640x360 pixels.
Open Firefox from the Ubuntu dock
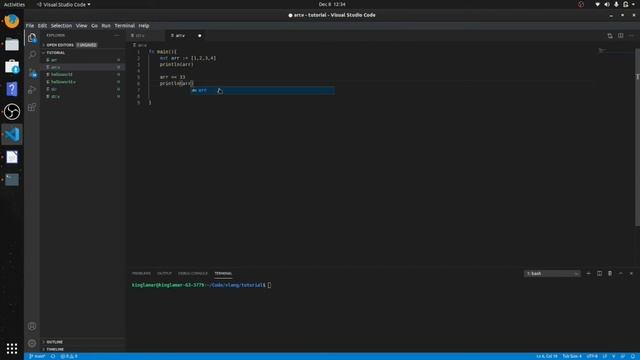tap(12, 21)
